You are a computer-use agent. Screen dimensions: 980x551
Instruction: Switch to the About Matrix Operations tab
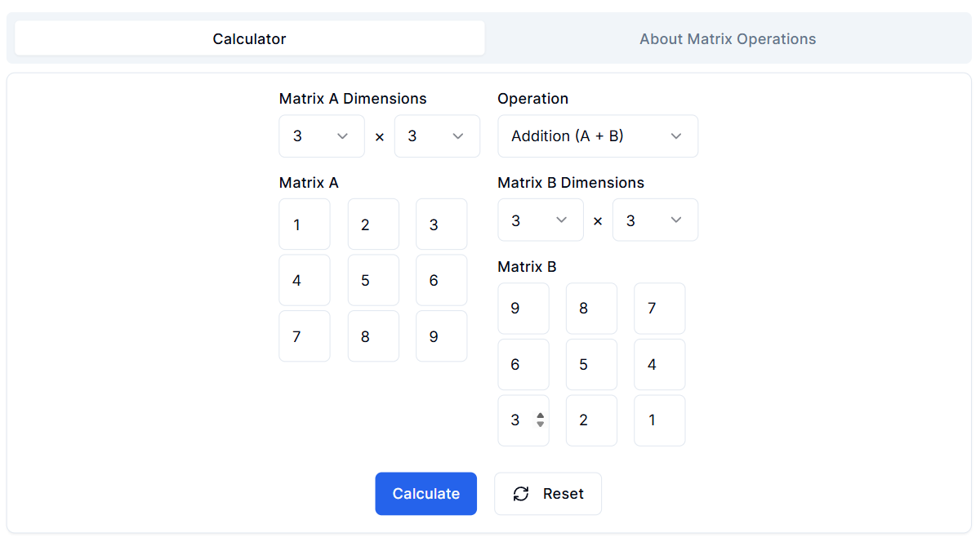[727, 38]
